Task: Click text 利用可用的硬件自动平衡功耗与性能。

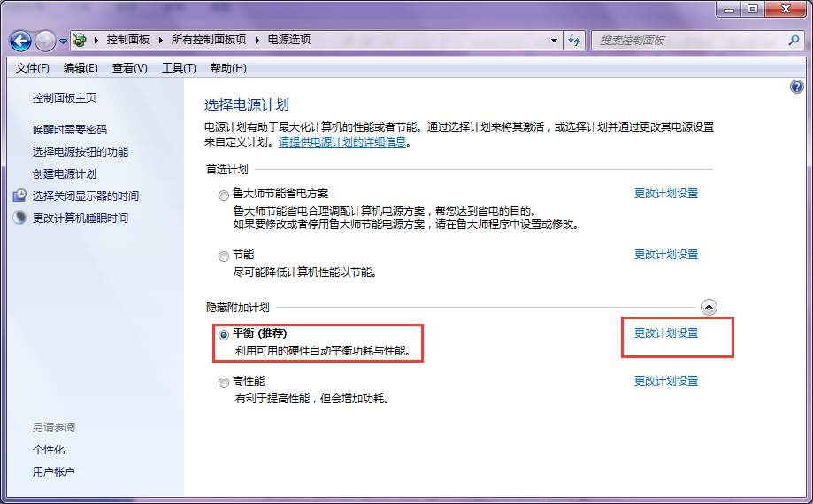Action: click(323, 351)
